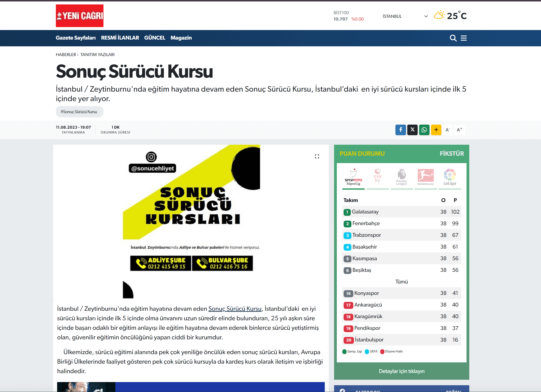541x392 pixels.
Task: Open Magazin menu item
Action: 181,38
